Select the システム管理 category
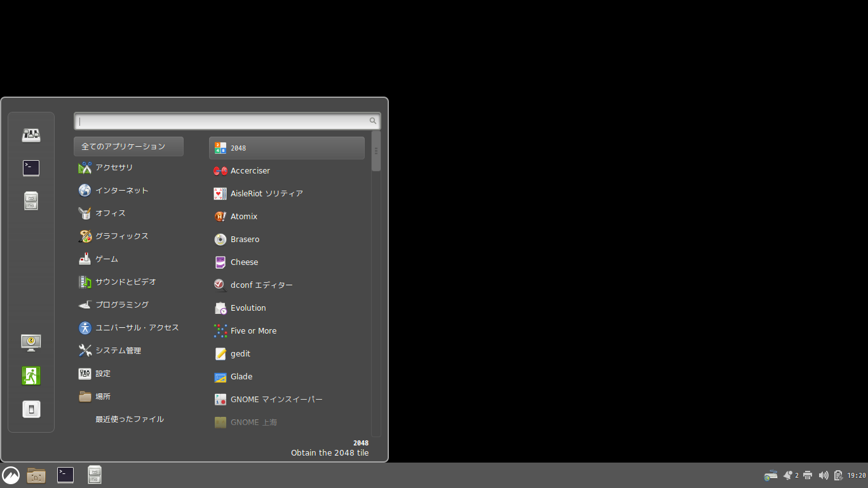 coord(129,351)
